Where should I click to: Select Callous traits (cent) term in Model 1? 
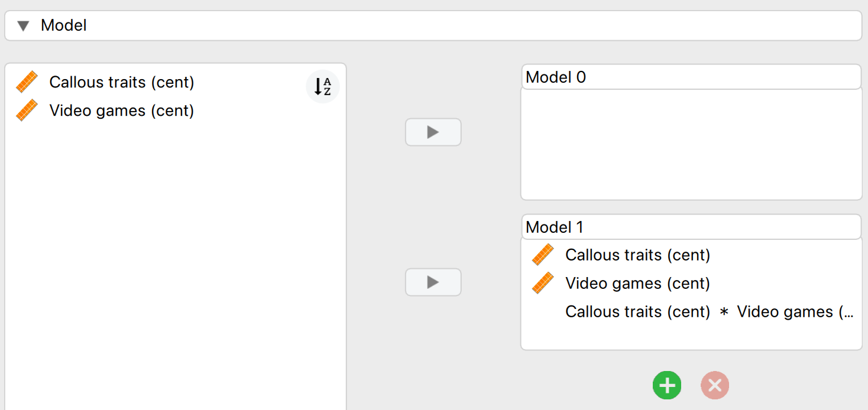638,255
